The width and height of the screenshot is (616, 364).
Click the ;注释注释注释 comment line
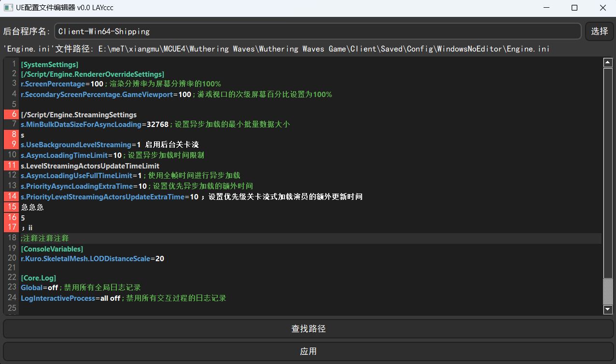pos(45,238)
